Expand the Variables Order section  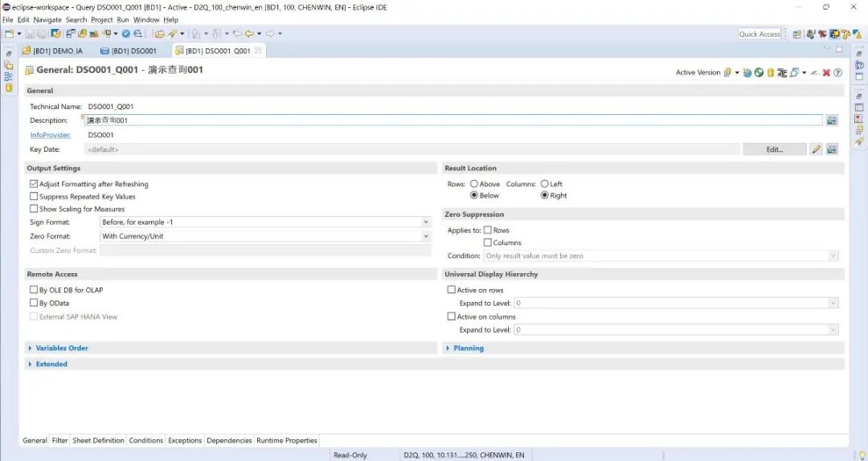coord(61,348)
